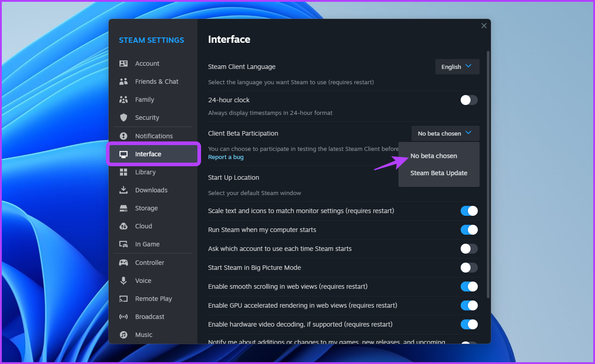Open Friends & Chat settings label
This screenshot has height=364, width=595.
click(x=157, y=82)
